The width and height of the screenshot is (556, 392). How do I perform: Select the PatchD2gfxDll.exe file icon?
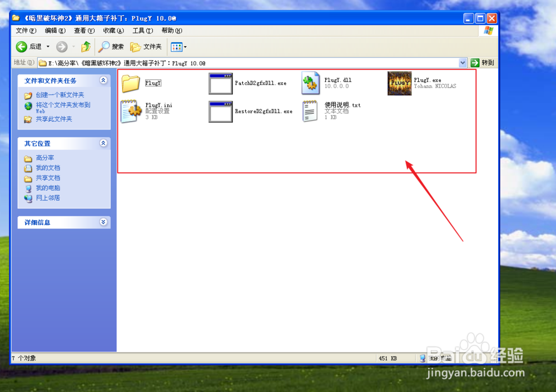pos(220,83)
